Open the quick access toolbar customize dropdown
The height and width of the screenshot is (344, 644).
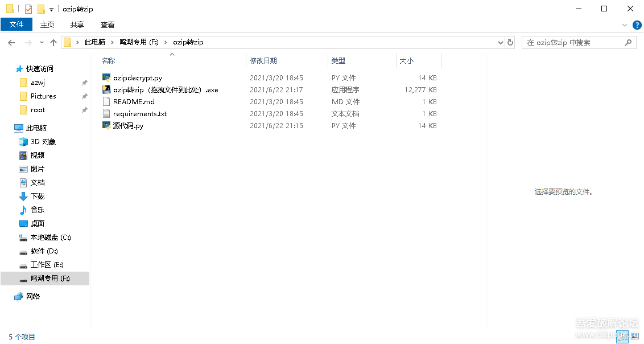pyautogui.click(x=51, y=9)
